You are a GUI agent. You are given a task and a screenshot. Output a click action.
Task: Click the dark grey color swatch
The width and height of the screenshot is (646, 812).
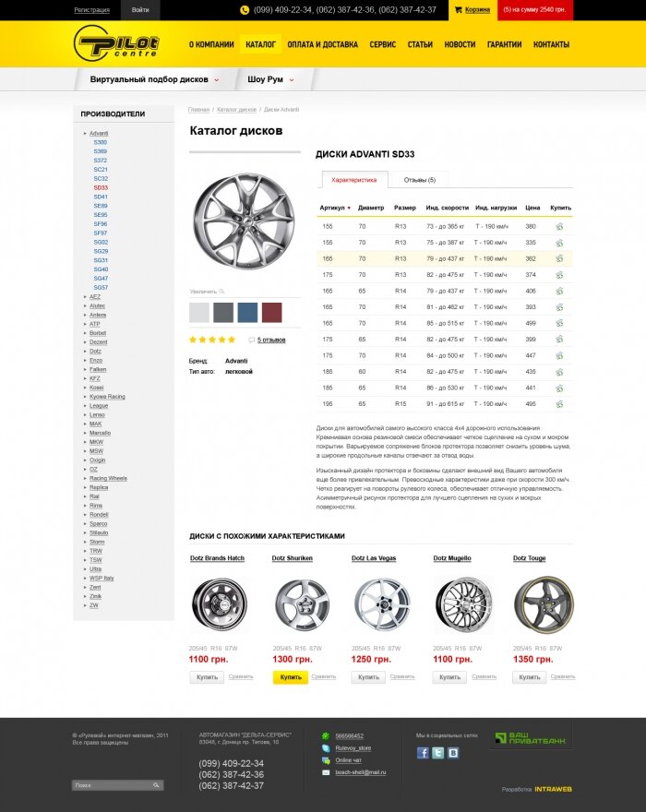coord(223,313)
